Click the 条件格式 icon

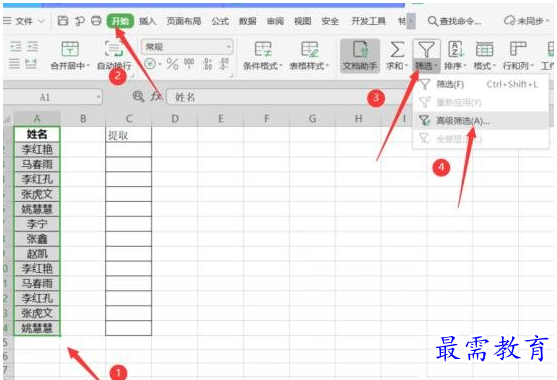(x=263, y=49)
